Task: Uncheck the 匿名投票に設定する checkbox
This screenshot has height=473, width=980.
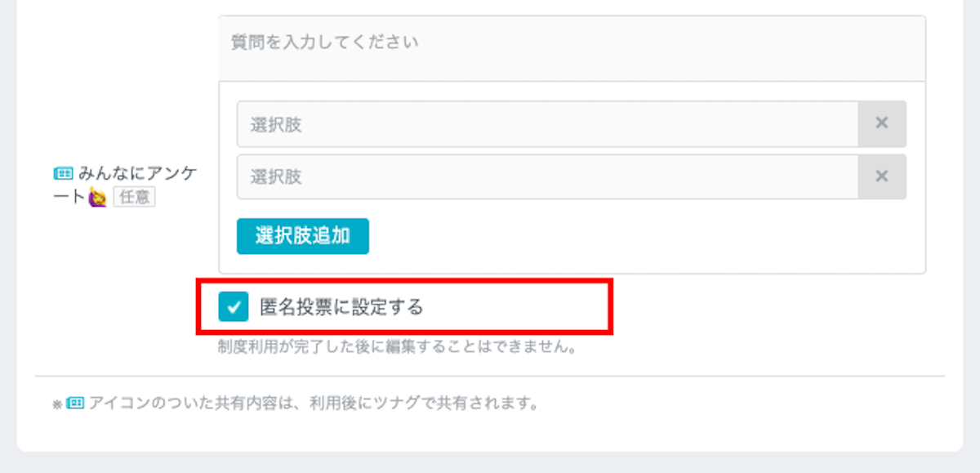Action: [x=234, y=308]
